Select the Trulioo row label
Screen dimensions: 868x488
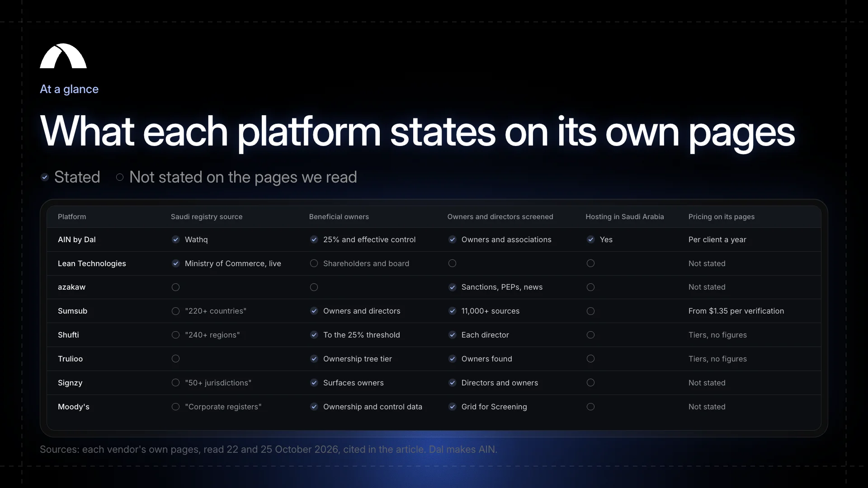[70, 359]
